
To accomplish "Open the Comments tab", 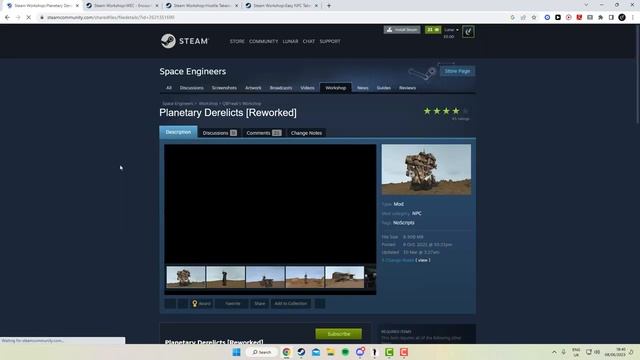I will (x=264, y=133).
